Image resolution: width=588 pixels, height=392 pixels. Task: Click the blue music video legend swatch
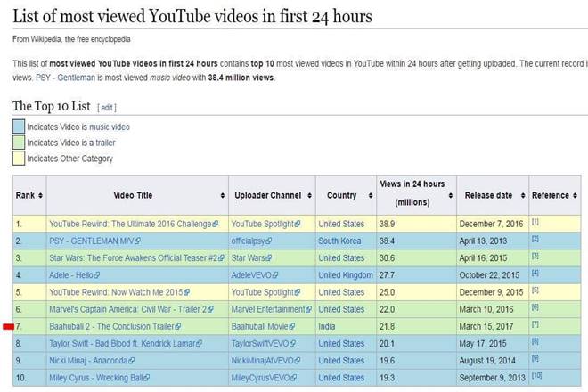[x=18, y=127]
